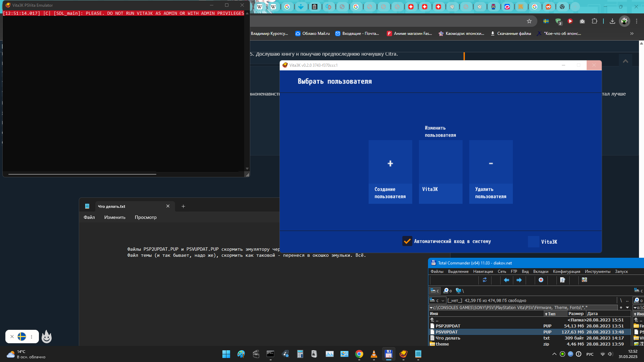Go to parent directory dots button

coord(627,300)
